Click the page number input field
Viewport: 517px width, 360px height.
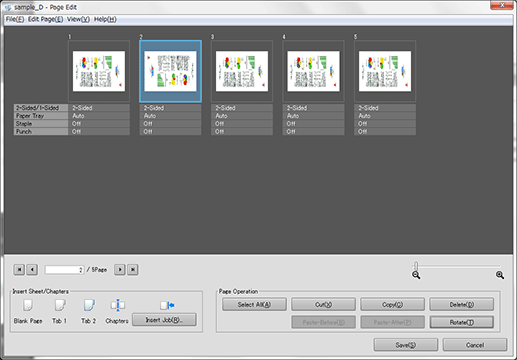(x=64, y=270)
